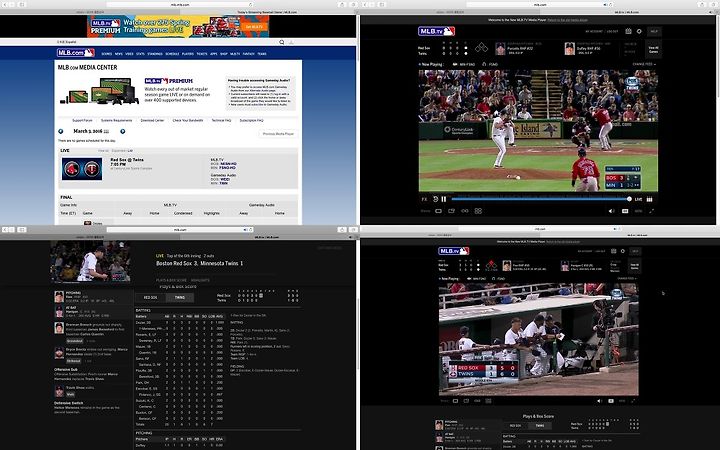Switch to Red Sox tab in bottom-right box score
This screenshot has width=720, height=450.
pyautogui.click(x=516, y=426)
